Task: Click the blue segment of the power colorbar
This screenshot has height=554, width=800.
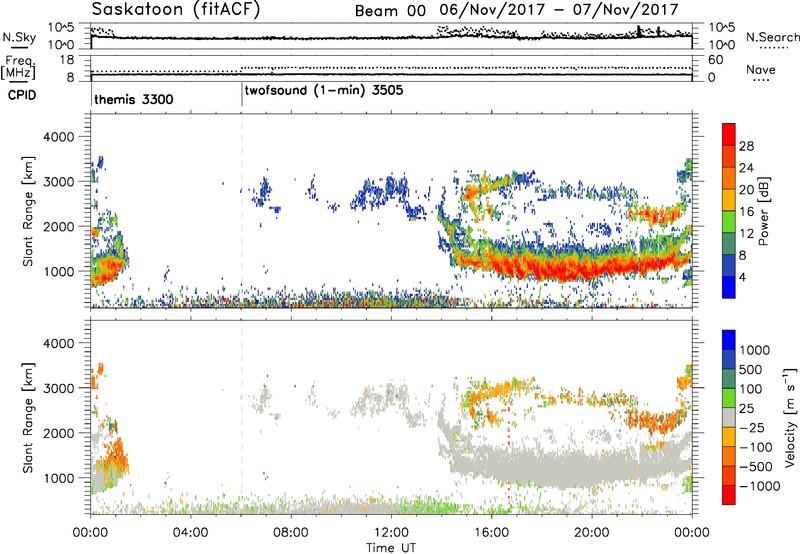Action: coord(729,287)
